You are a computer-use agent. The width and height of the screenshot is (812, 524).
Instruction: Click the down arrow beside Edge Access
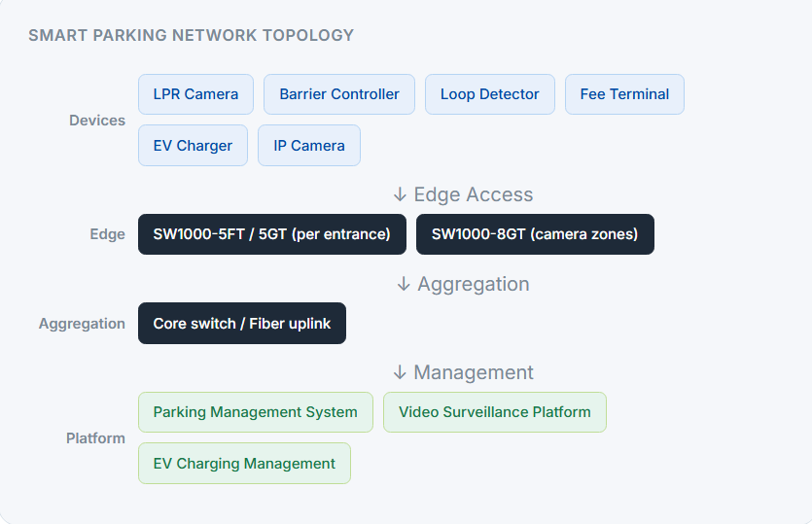400,194
